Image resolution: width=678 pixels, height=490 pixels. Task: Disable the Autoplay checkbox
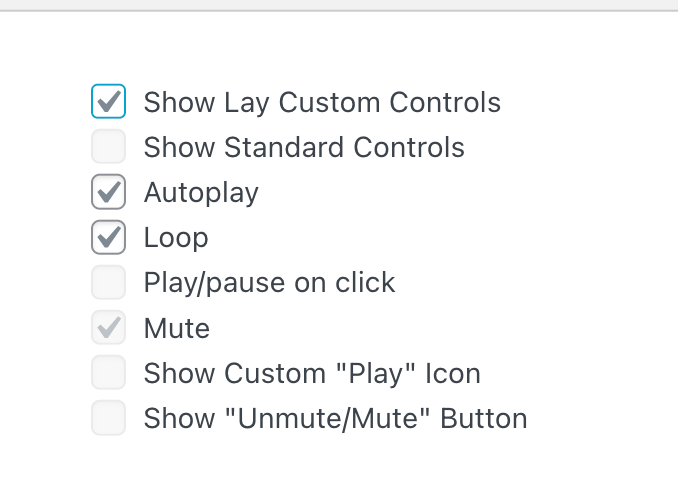108,192
